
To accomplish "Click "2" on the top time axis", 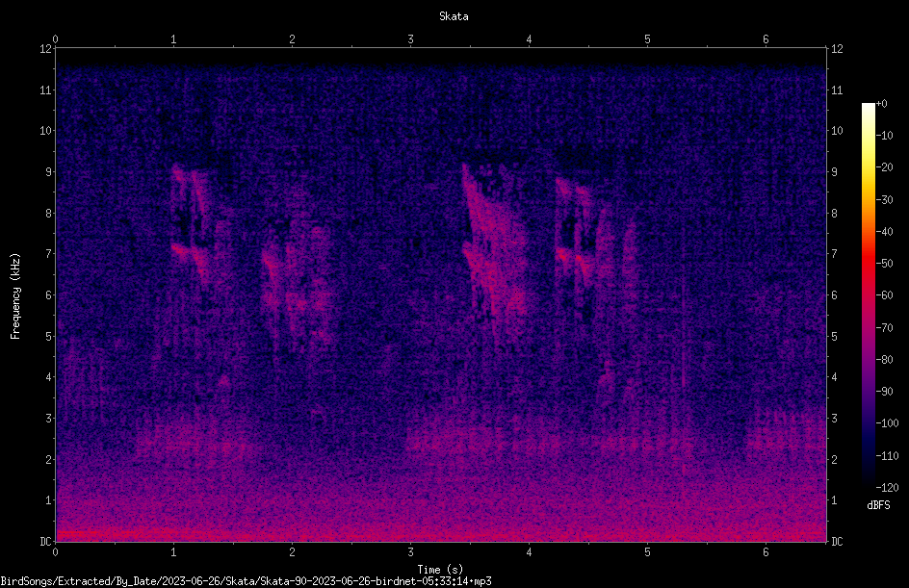I will (292, 39).
